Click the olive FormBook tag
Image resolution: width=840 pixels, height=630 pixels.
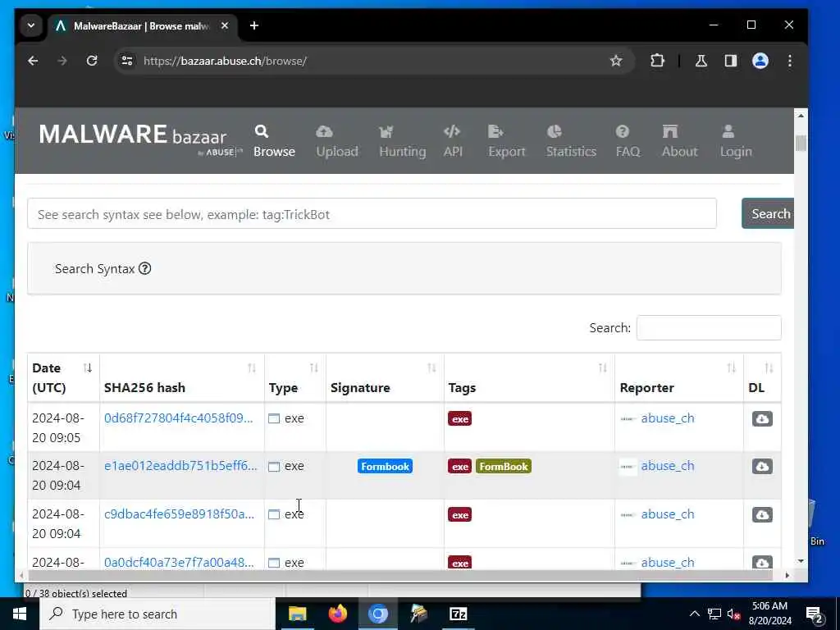tap(503, 466)
